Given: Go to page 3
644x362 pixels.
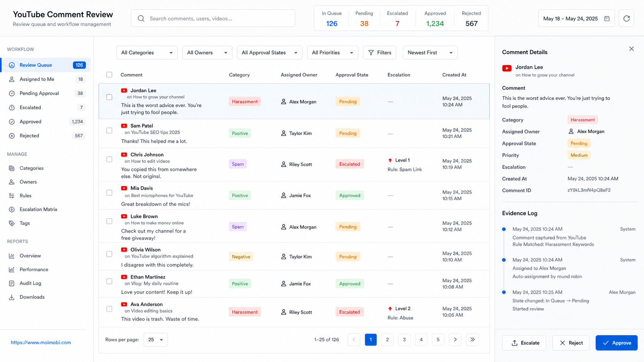Looking at the screenshot, I should tap(404, 340).
